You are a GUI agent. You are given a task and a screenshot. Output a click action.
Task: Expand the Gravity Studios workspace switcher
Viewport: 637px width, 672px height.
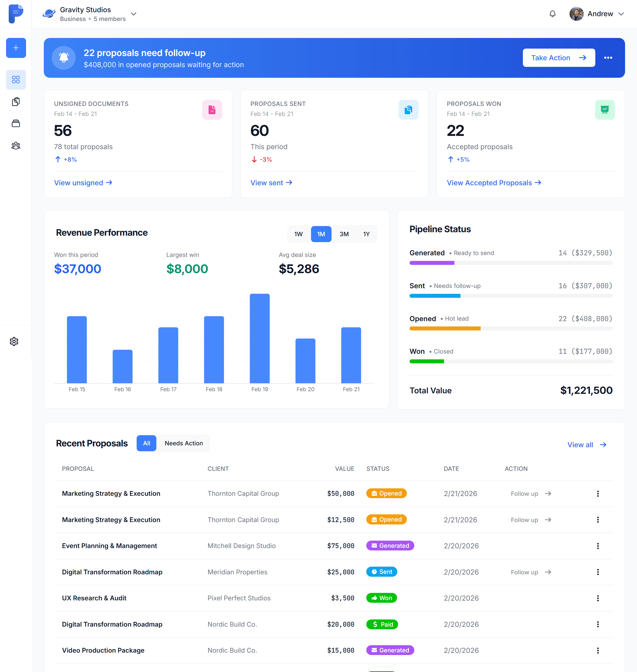point(134,14)
